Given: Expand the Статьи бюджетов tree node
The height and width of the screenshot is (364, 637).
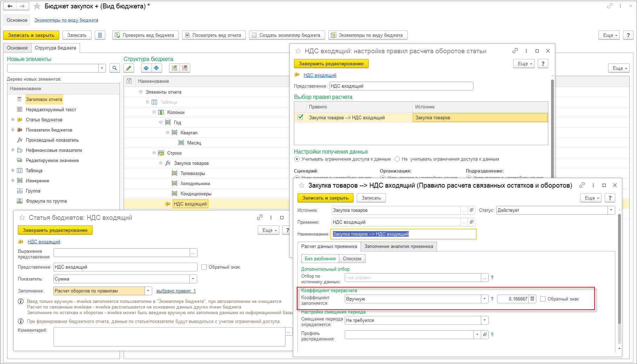Looking at the screenshot, I should pyautogui.click(x=13, y=120).
